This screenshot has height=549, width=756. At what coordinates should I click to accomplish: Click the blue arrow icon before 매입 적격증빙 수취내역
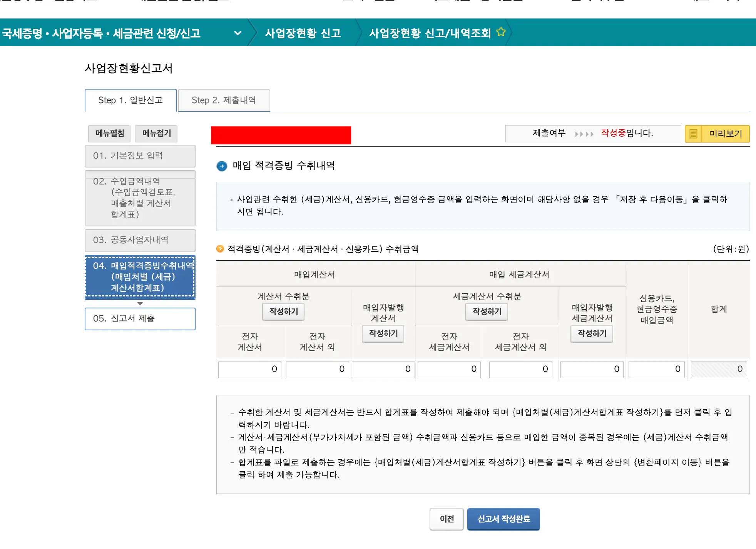(222, 166)
